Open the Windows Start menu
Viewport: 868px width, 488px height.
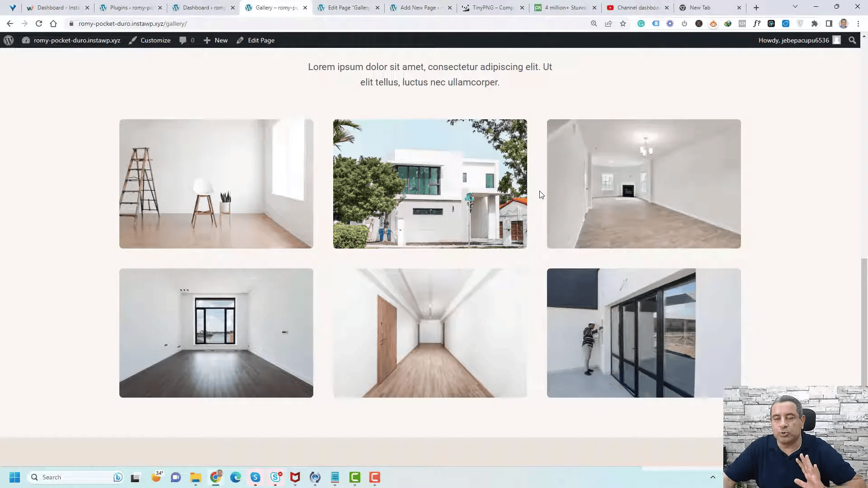click(x=14, y=477)
